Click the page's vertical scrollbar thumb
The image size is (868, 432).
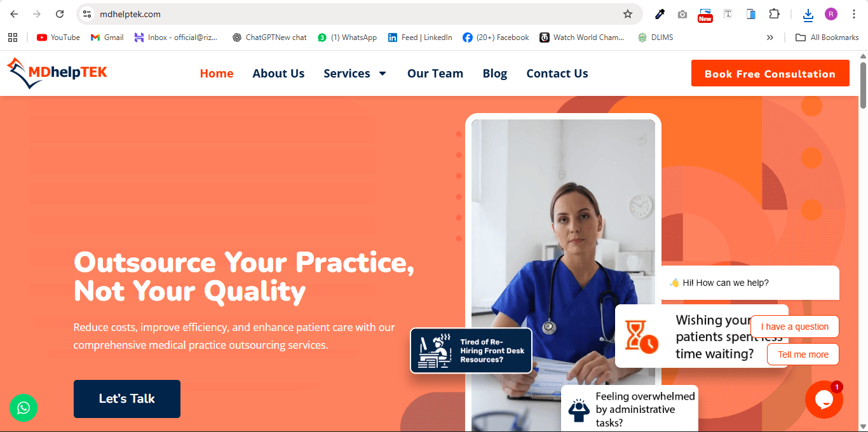(x=863, y=84)
